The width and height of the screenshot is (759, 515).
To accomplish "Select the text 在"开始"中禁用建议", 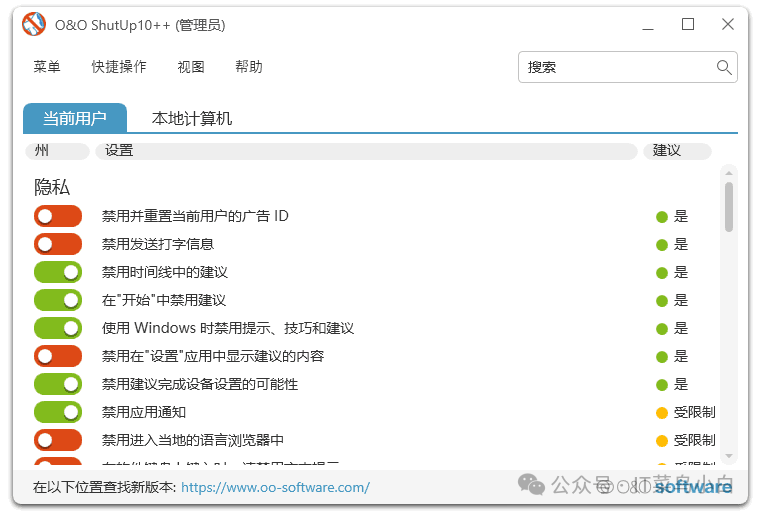I will (164, 300).
